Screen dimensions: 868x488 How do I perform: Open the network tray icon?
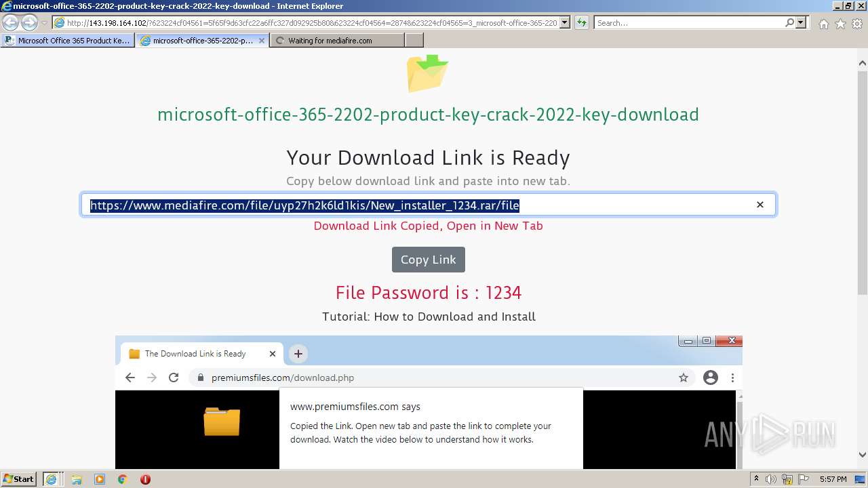pyautogui.click(x=787, y=479)
